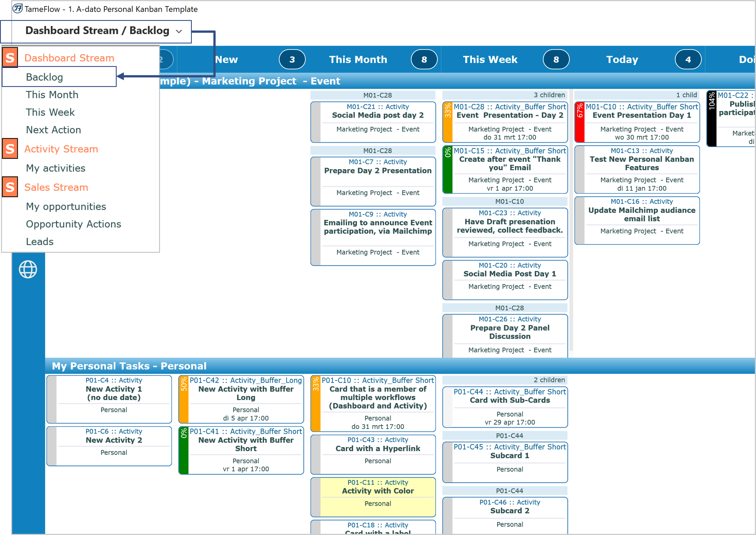Open the yellow Activity with Color card
The width and height of the screenshot is (756, 535).
pos(373,497)
